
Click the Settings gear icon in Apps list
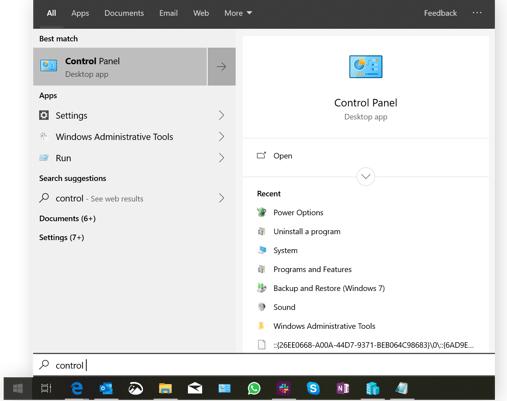(x=44, y=115)
